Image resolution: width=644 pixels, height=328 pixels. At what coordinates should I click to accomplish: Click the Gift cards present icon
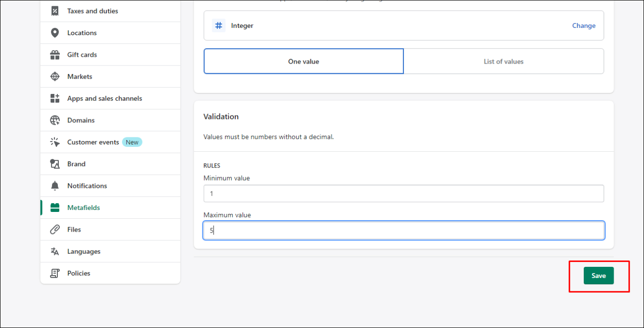[x=55, y=54]
